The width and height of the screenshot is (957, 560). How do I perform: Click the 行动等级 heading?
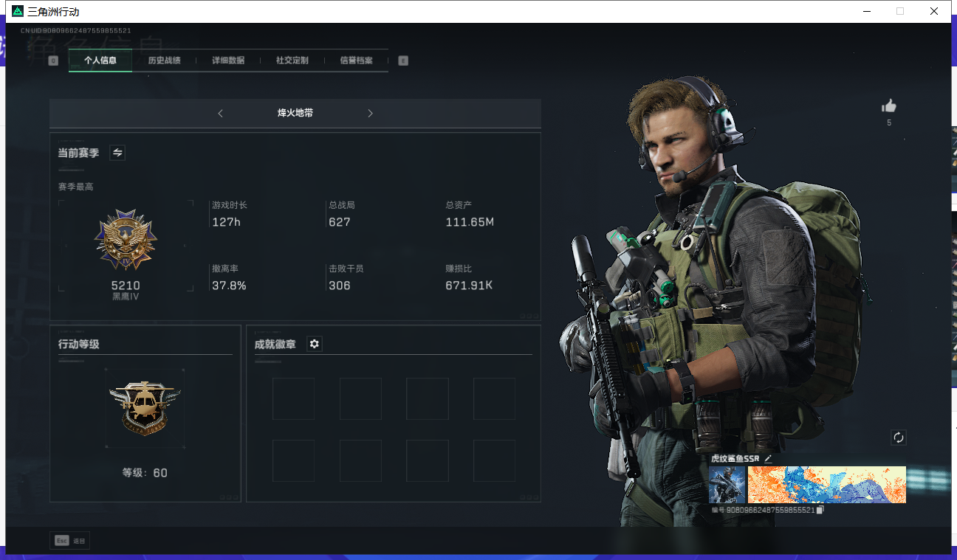(79, 344)
